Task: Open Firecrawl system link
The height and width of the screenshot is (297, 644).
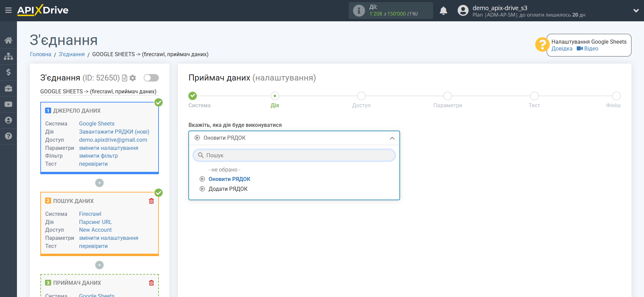Action: point(90,214)
